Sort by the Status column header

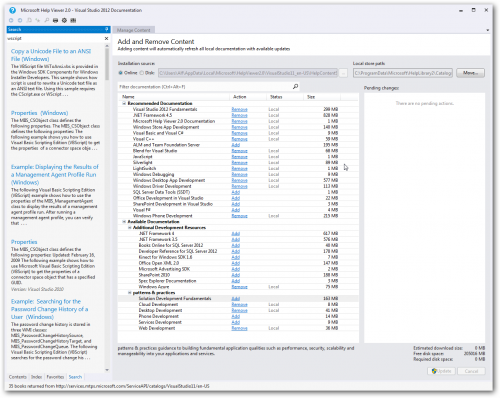(276, 97)
